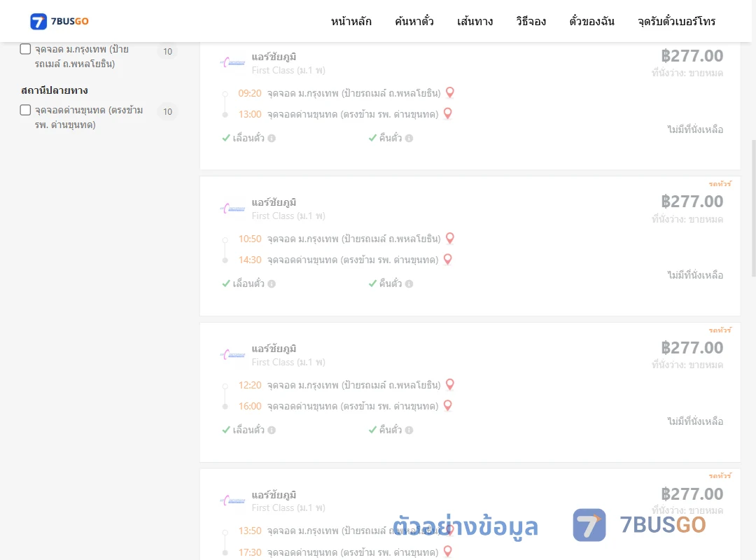Click operator logo on the 10:50 trip card

coord(232,209)
